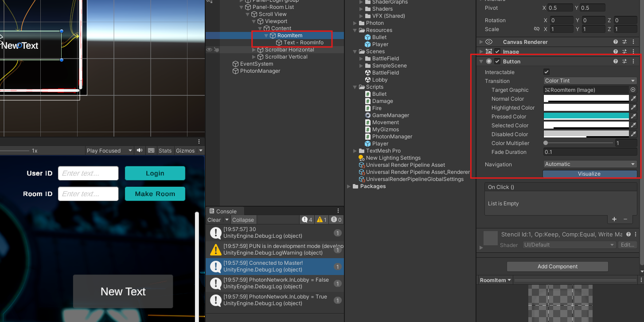Image resolution: width=644 pixels, height=322 pixels.
Task: Toggle constrained proportions link on Scale
Action: pos(537,29)
